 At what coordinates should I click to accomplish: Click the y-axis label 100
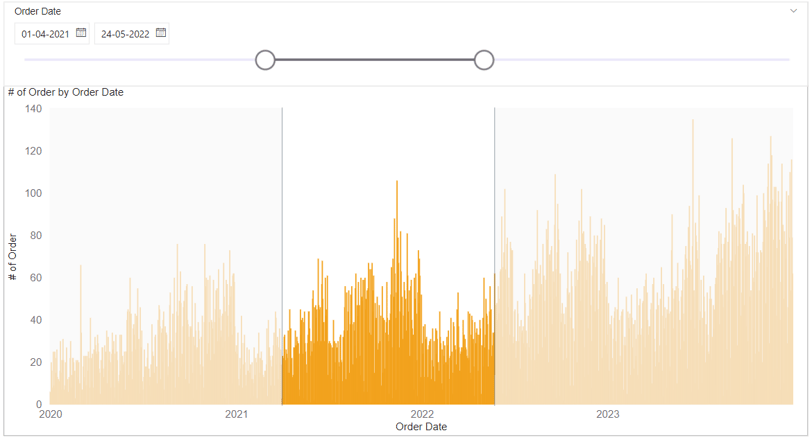(34, 193)
